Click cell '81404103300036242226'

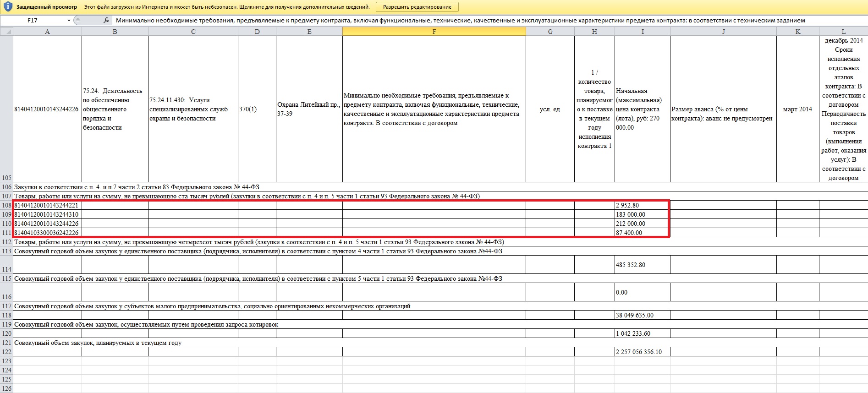click(48, 233)
